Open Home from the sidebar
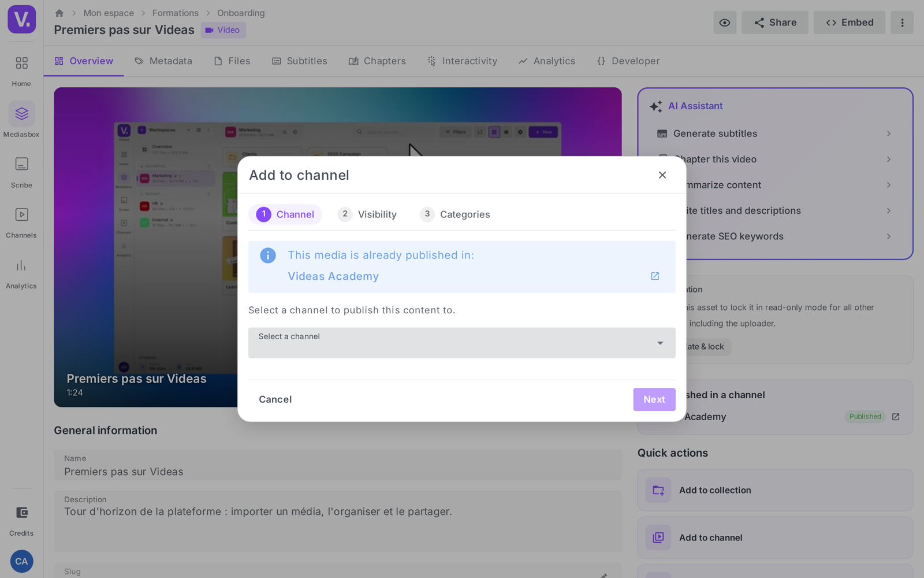924x578 pixels. click(21, 71)
